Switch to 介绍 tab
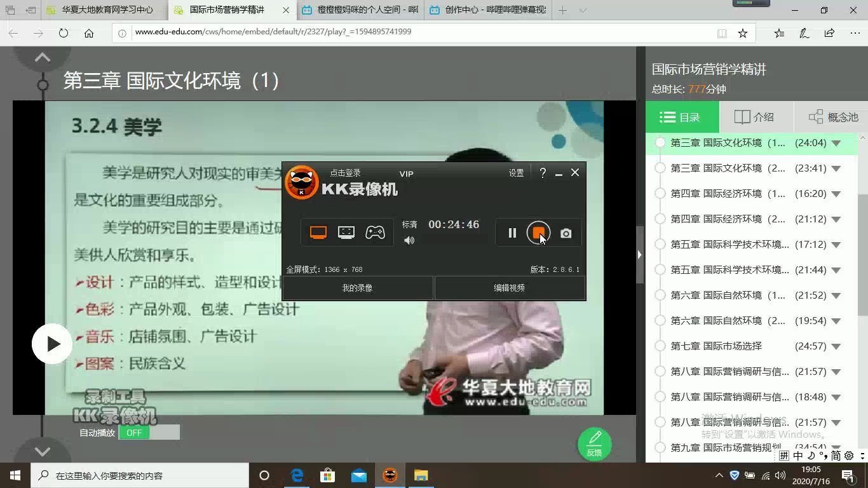Image resolution: width=868 pixels, height=488 pixels. pyautogui.click(x=756, y=117)
